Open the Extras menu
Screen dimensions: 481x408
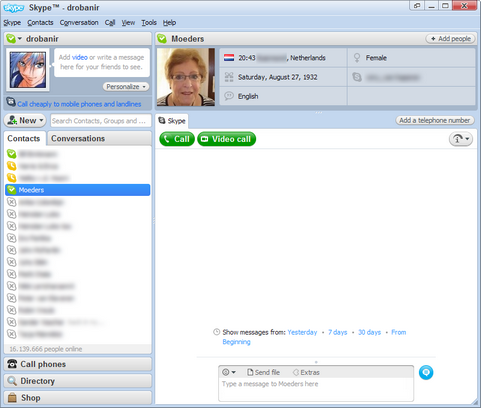coord(306,372)
